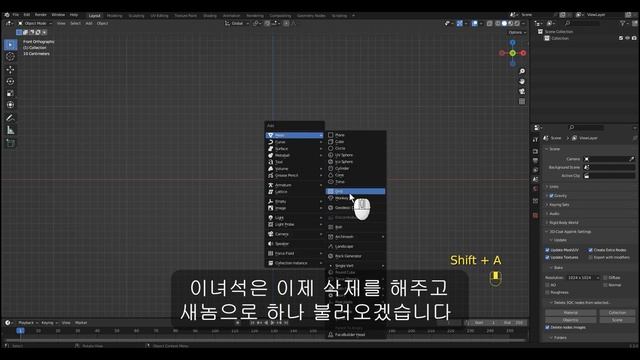Click the outliner filter funnel icon

click(x=622, y=24)
